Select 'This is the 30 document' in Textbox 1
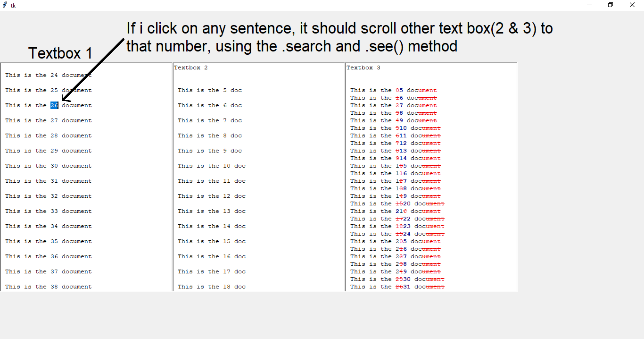The image size is (644, 339). click(48, 166)
